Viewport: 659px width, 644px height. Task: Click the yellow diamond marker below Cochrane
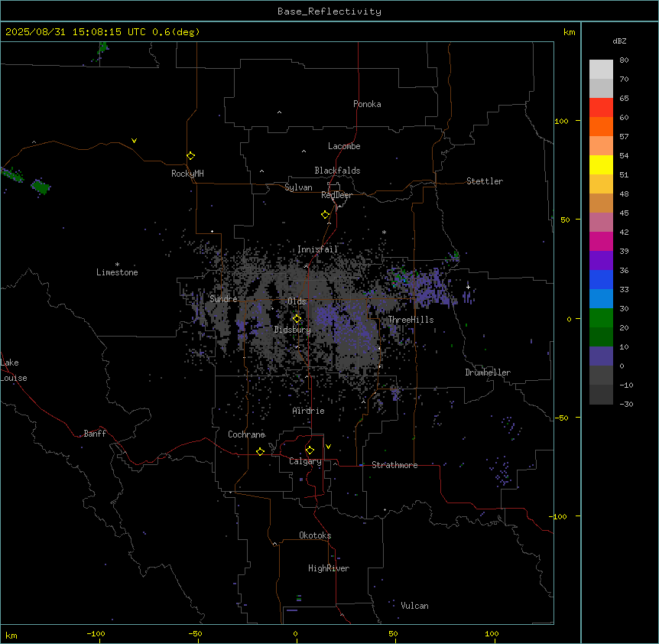pos(260,451)
